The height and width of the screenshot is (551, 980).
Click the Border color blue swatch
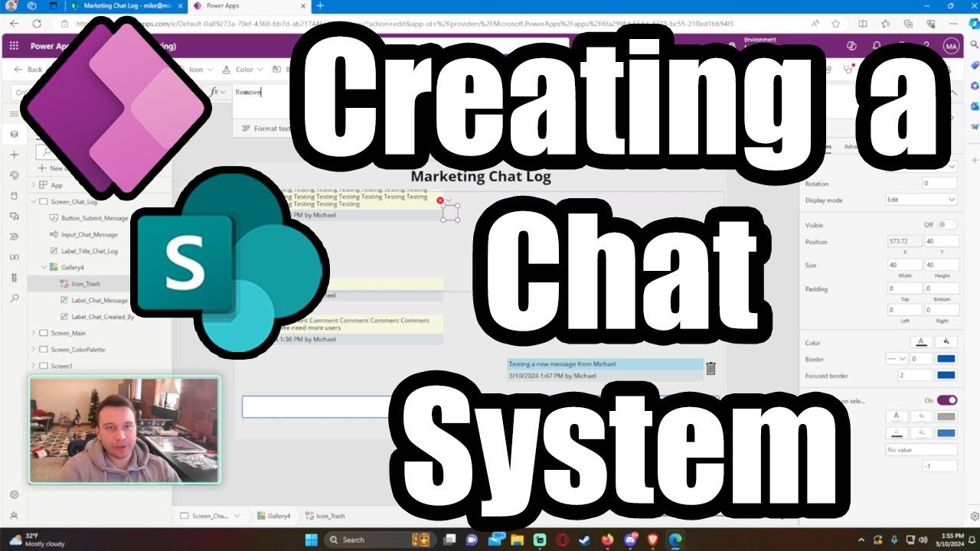946,358
